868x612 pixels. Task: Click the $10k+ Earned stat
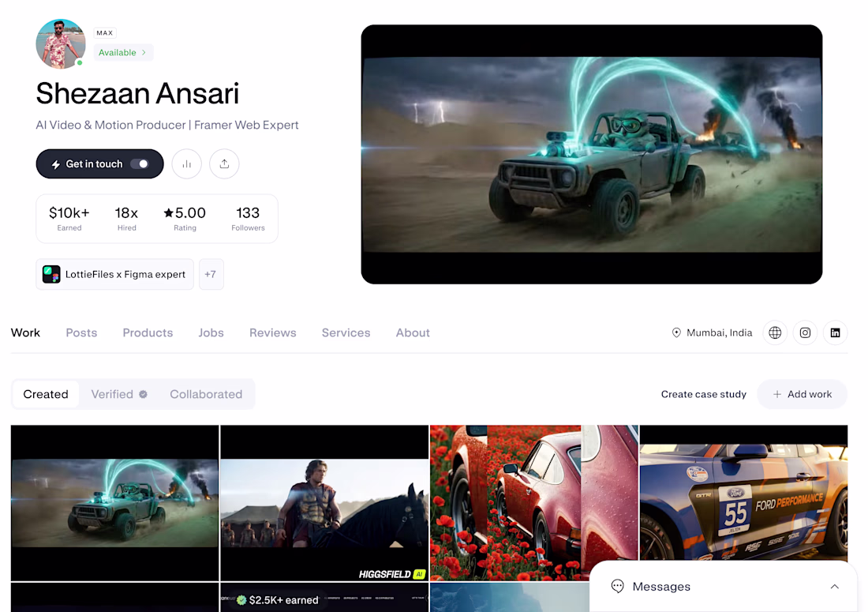pyautogui.click(x=69, y=219)
